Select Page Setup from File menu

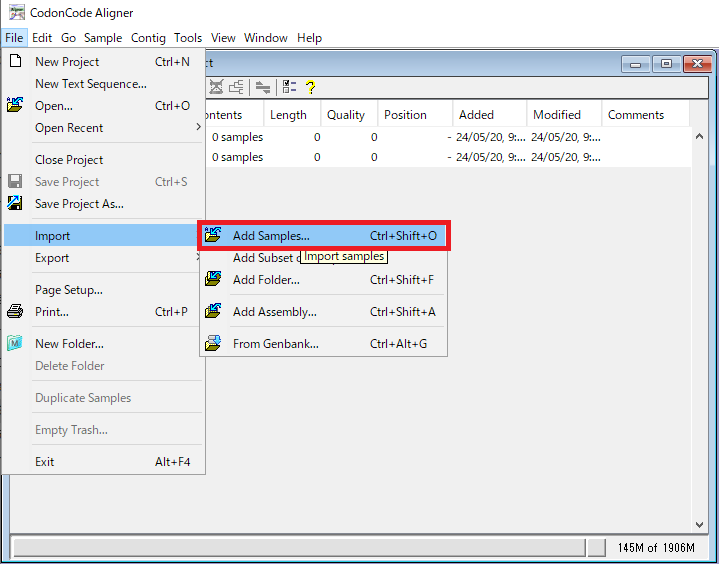69,290
